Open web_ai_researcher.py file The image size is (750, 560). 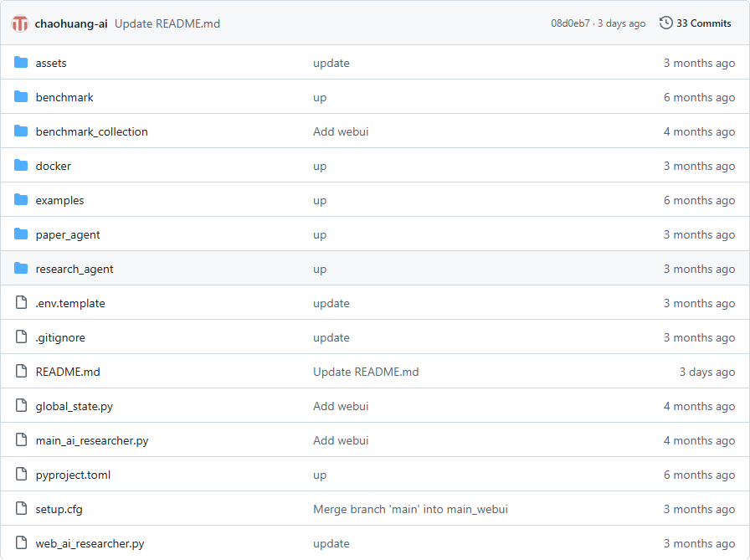click(x=90, y=543)
